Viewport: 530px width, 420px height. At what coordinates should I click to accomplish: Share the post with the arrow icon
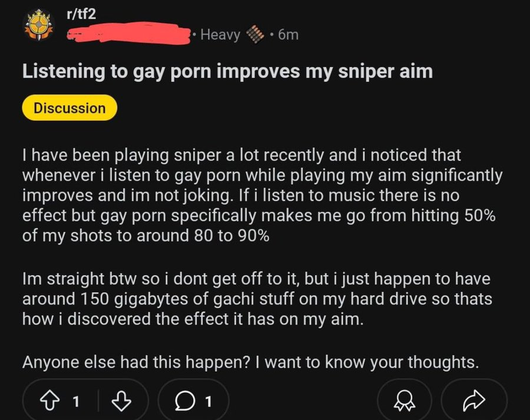[x=474, y=401]
